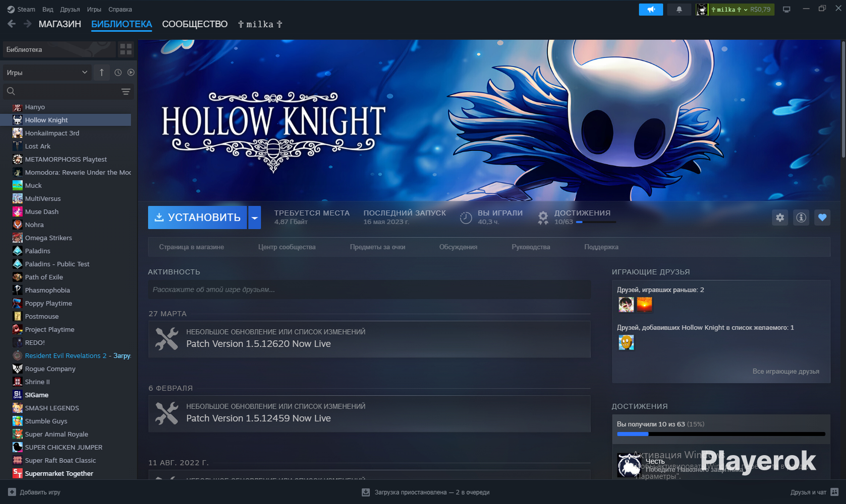Viewport: 846px width, 504px height.
Task: Open the install options dropdown arrow
Action: pyautogui.click(x=255, y=218)
